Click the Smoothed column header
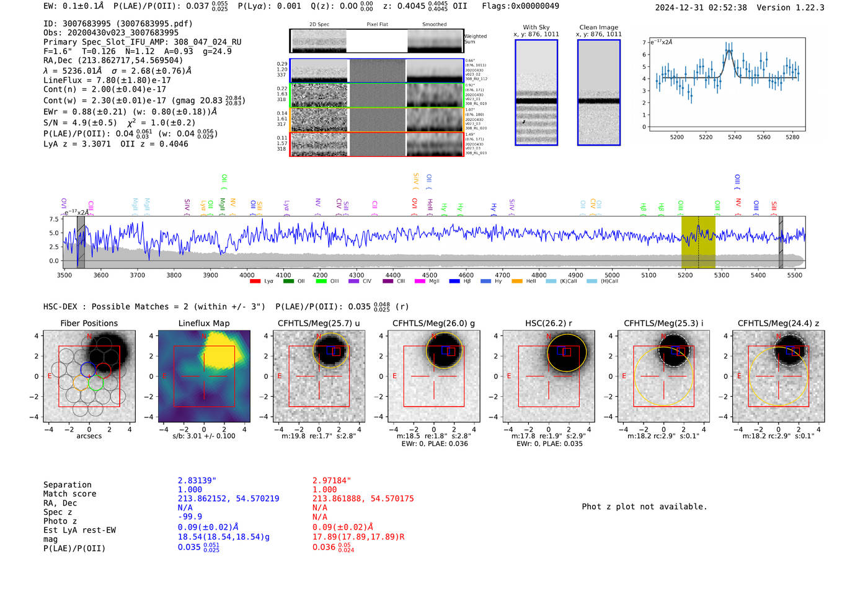868x591 pixels. (435, 25)
